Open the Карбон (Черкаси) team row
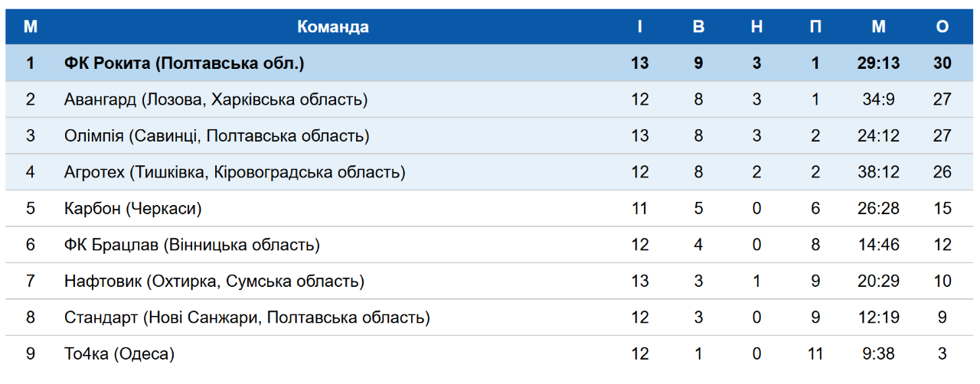 coord(133,209)
